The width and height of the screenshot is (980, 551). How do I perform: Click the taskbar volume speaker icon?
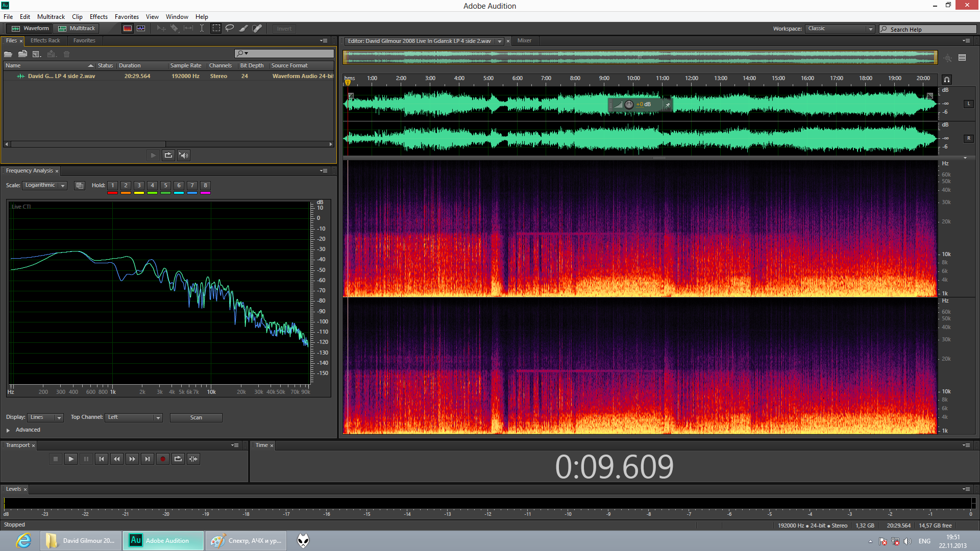click(x=908, y=541)
